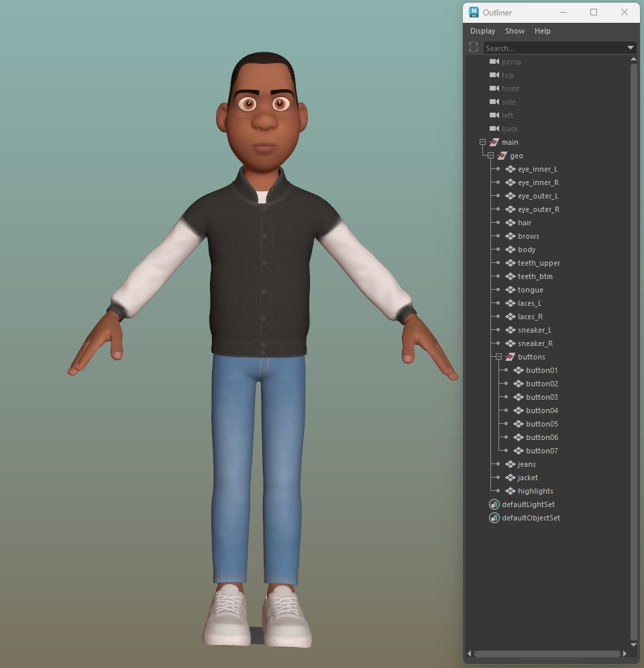Click the mesh icon for eye_inner_L
The height and width of the screenshot is (668, 644).
(511, 169)
